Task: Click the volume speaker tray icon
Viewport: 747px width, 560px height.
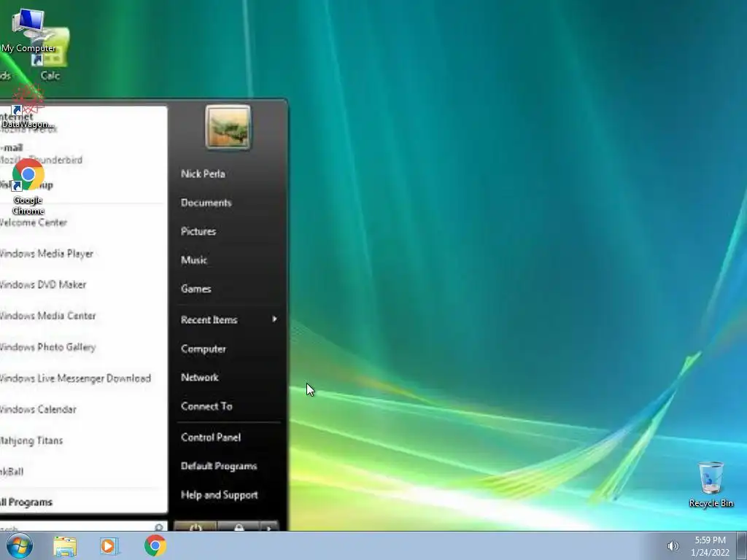Action: click(673, 545)
